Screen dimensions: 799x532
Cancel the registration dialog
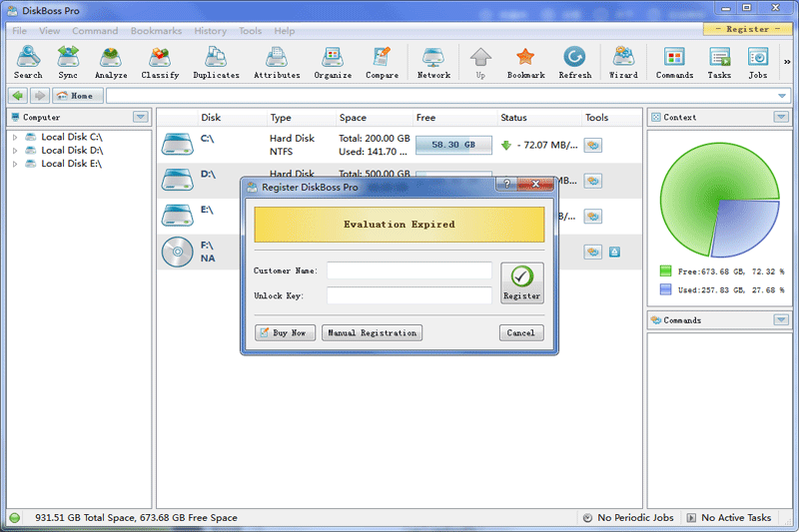521,332
